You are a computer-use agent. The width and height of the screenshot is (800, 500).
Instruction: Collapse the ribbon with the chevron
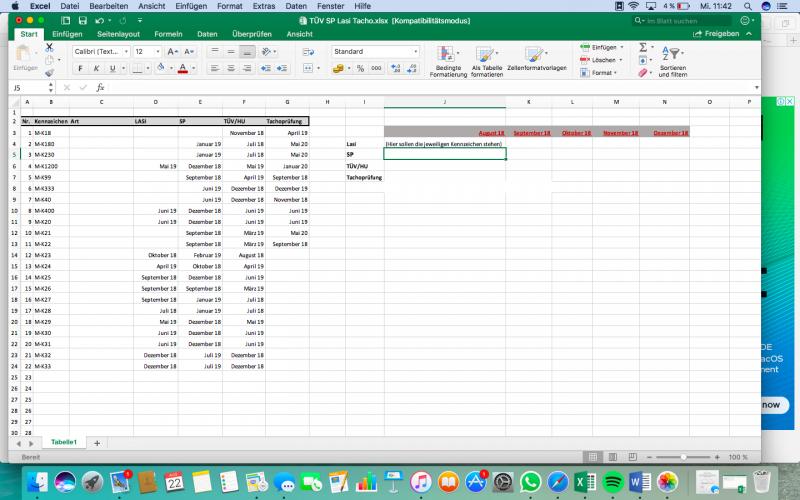point(749,34)
